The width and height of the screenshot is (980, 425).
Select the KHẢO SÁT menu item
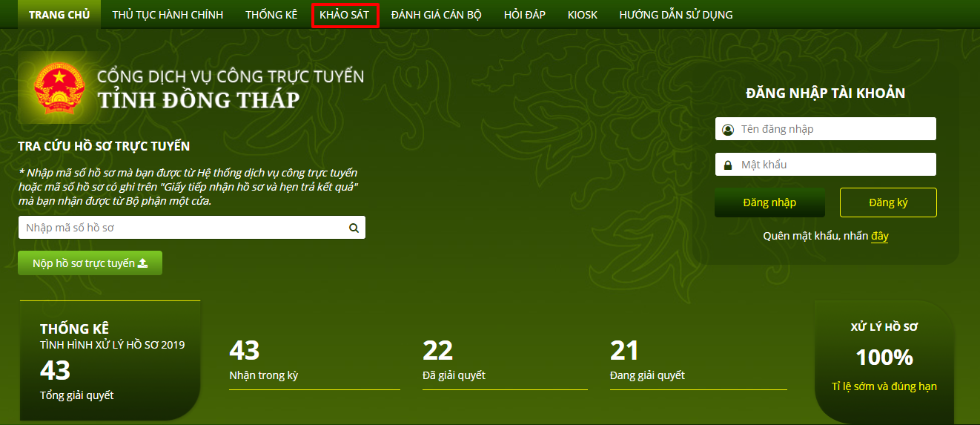click(345, 15)
